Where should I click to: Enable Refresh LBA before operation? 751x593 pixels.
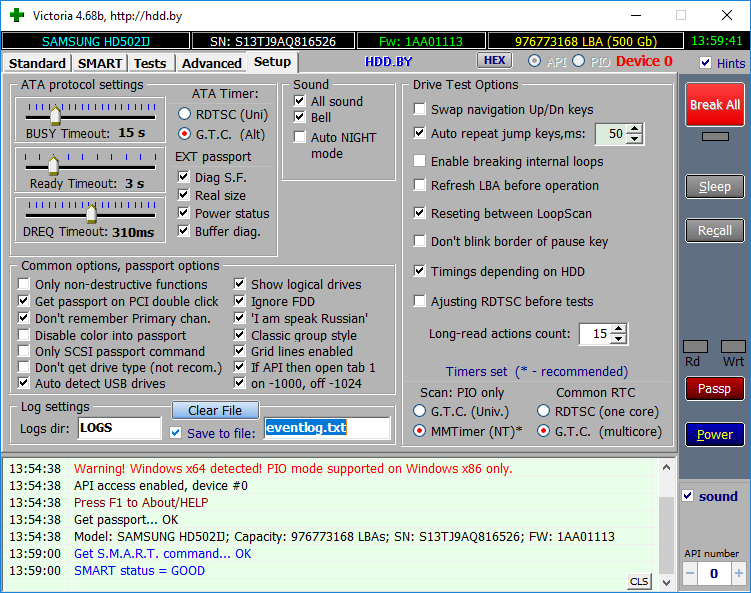point(420,184)
